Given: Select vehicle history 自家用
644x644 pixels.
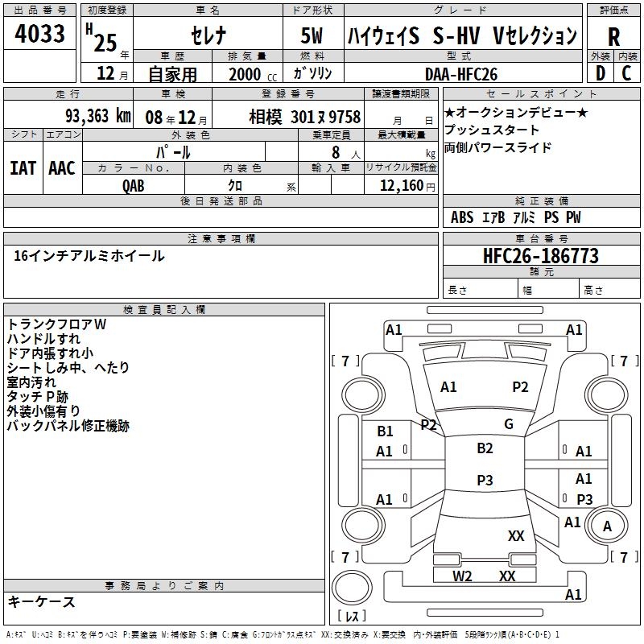Looking at the screenshot, I should click(x=172, y=74).
